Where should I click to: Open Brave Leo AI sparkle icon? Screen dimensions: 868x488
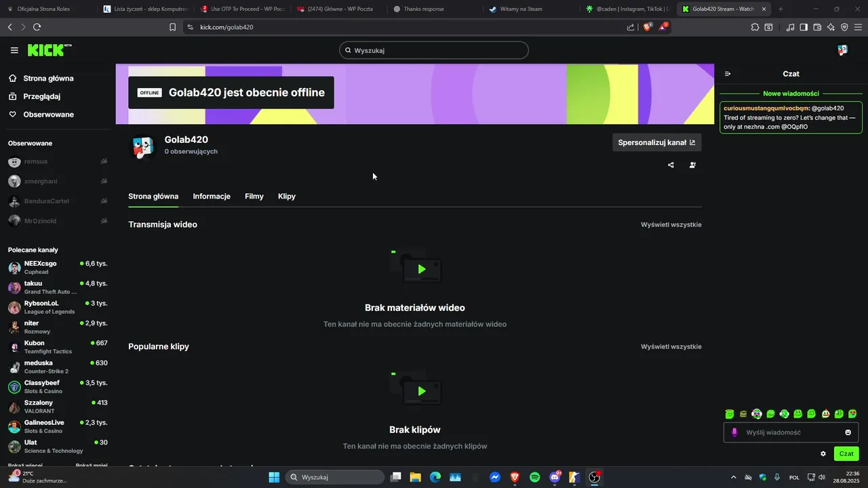(831, 27)
